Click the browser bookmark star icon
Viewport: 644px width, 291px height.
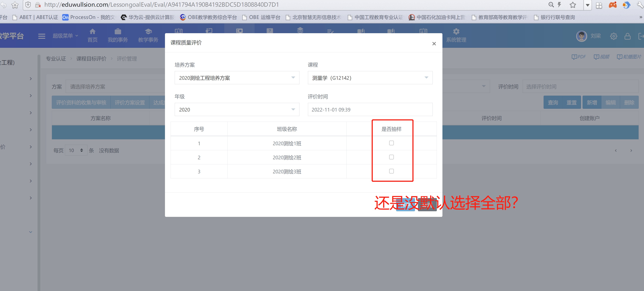click(x=572, y=5)
